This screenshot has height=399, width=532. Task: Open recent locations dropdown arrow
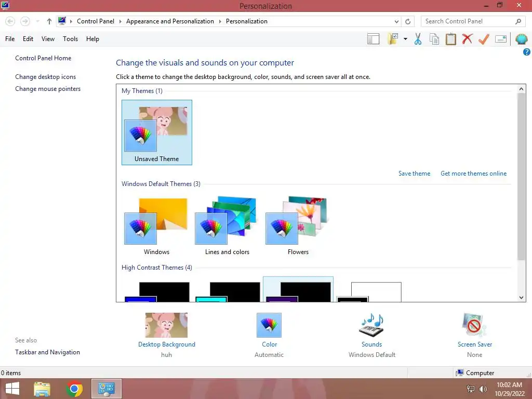point(37,21)
